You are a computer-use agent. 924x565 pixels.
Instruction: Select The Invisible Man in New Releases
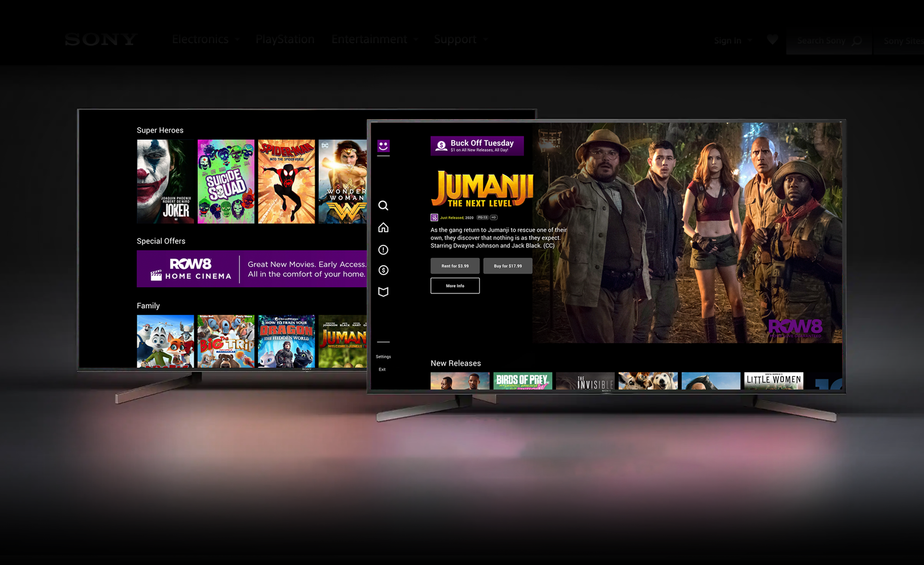585,381
